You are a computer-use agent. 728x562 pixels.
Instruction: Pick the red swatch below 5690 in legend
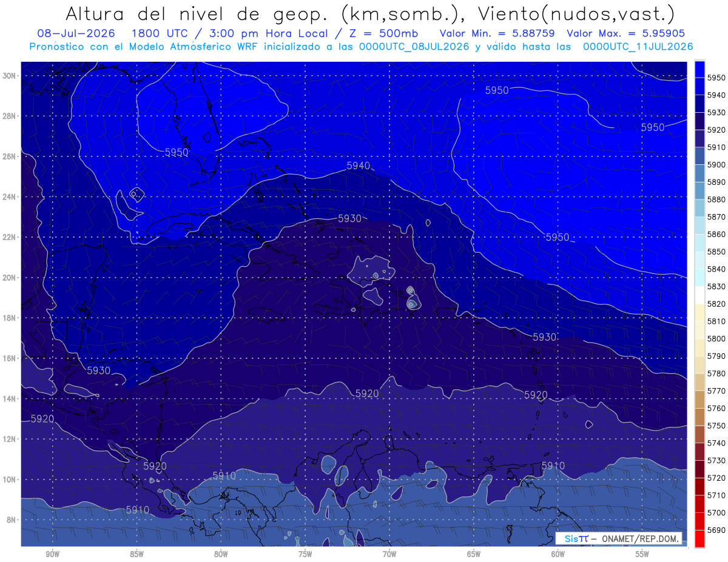click(699, 538)
